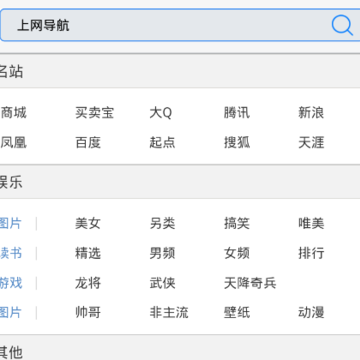The width and height of the screenshot is (360, 360).
Task: Open the blue 图片 category beside 美女
Action: coord(11,223)
